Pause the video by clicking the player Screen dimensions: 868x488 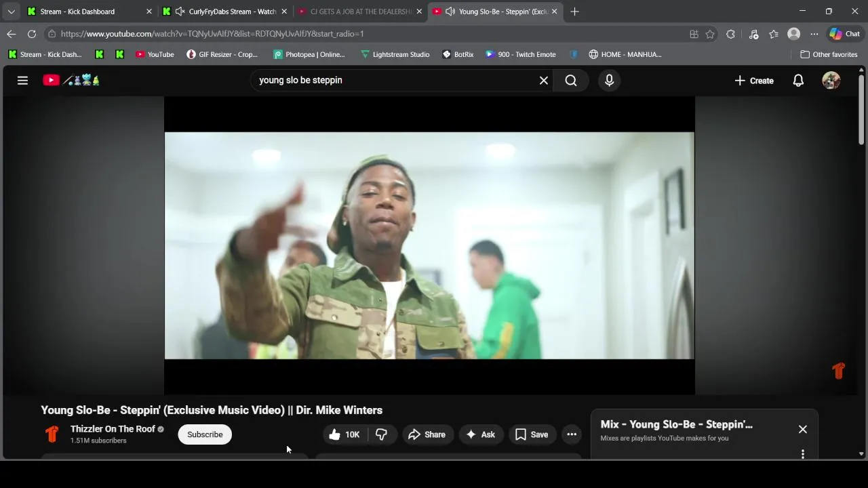[429, 245]
